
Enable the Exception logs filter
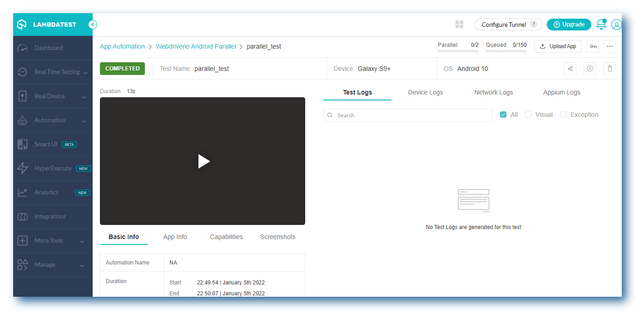click(563, 115)
